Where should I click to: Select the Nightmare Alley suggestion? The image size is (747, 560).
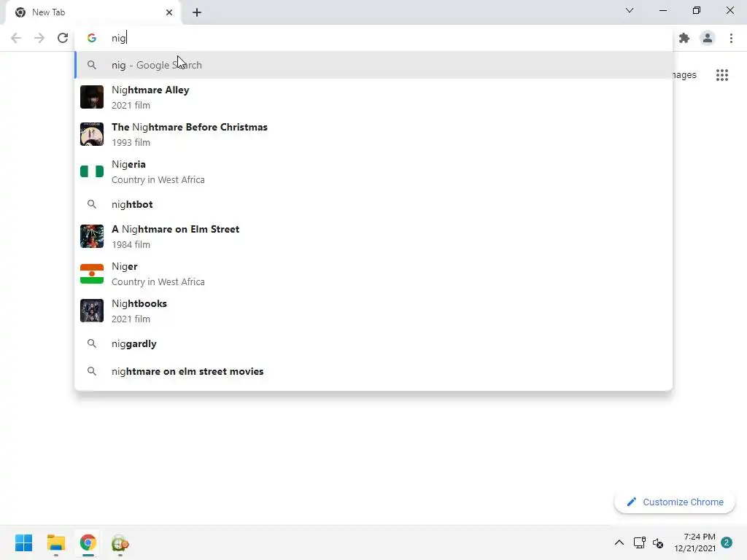pyautogui.click(x=373, y=97)
